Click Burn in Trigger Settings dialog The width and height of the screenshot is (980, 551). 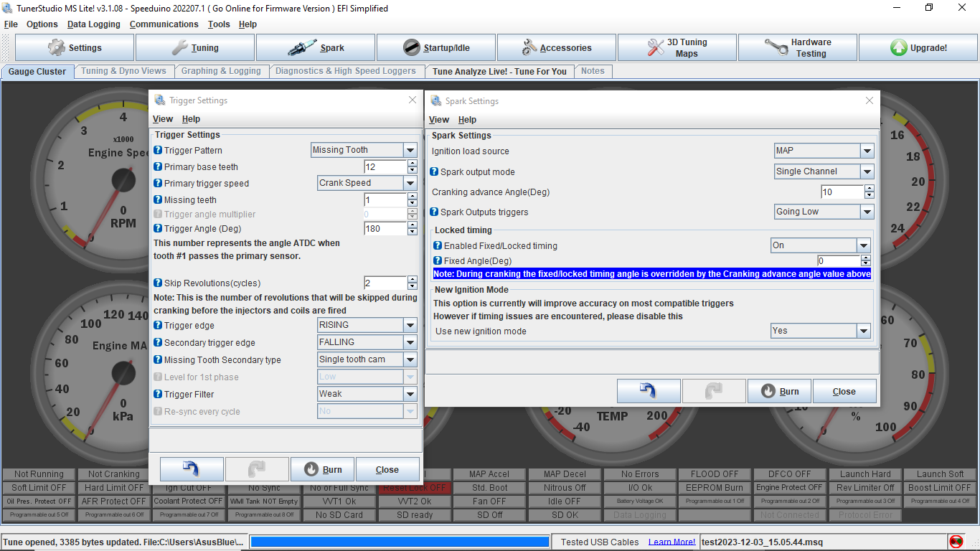[x=323, y=469]
